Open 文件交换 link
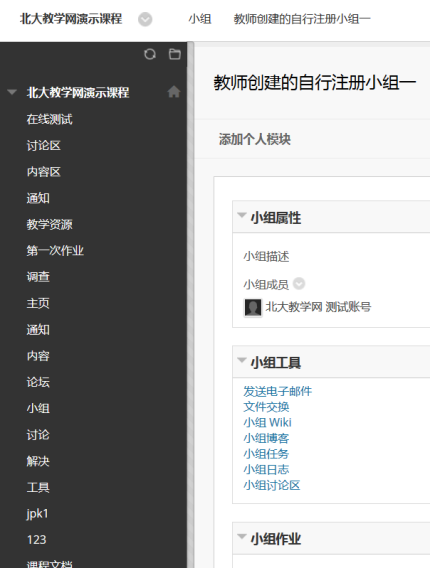The width and height of the screenshot is (430, 569). click(x=266, y=407)
